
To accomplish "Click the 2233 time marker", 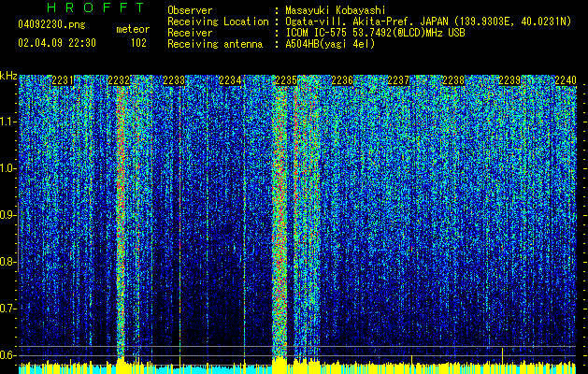I will (174, 80).
